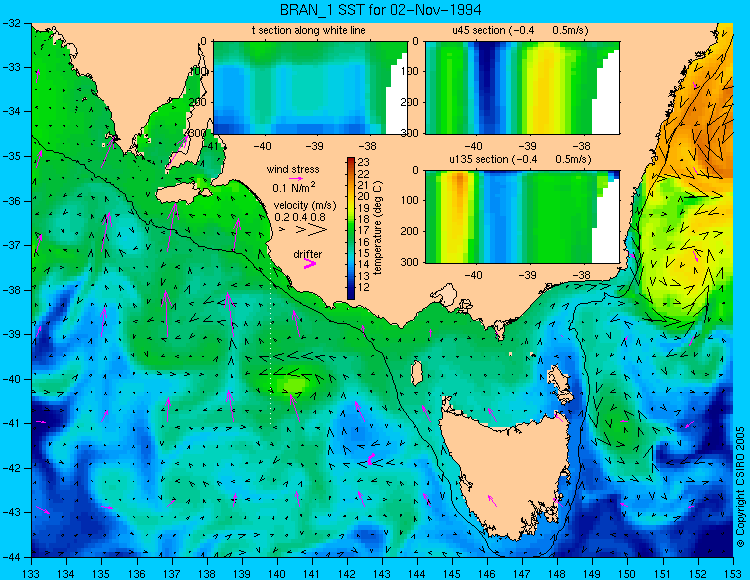Open the u135 section inset plot
The height and width of the screenshot is (580, 750).
click(x=522, y=217)
